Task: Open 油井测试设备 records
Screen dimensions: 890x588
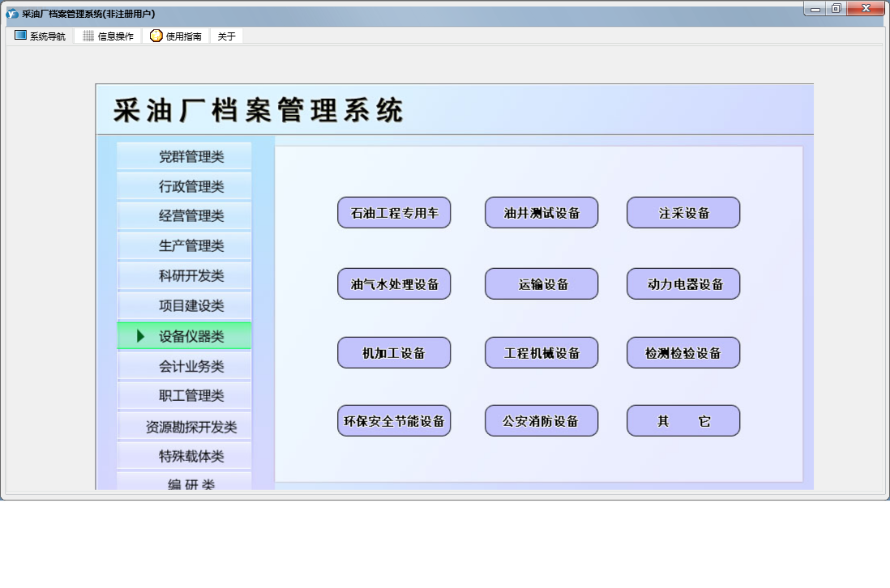Action: tap(541, 213)
